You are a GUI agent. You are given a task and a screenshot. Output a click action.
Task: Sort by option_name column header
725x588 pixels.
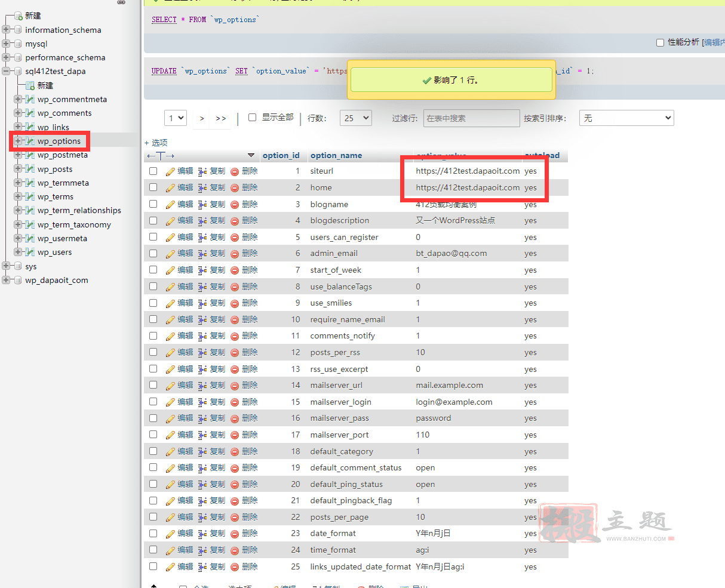[336, 155]
